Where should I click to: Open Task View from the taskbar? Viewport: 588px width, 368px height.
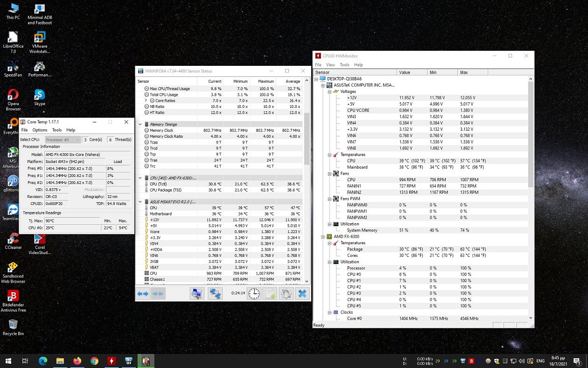tap(26, 361)
